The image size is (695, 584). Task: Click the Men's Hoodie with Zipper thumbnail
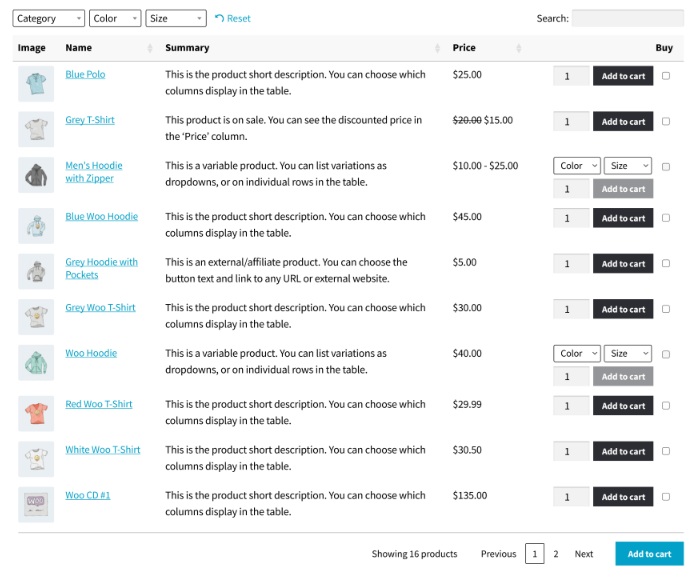35,175
